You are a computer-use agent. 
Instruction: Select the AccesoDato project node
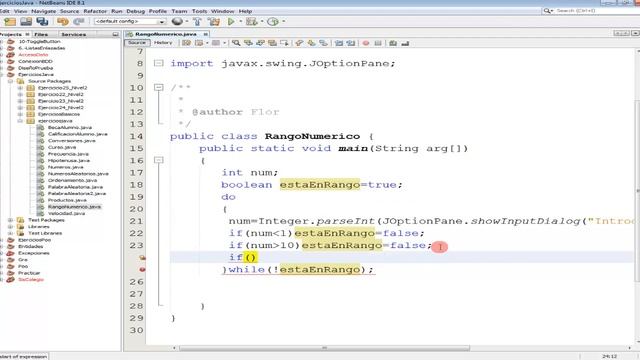33,55
